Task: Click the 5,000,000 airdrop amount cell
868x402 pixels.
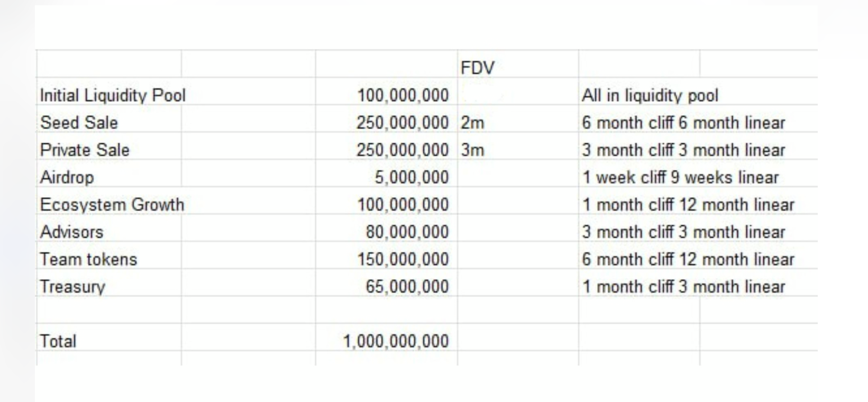Action: (x=412, y=177)
